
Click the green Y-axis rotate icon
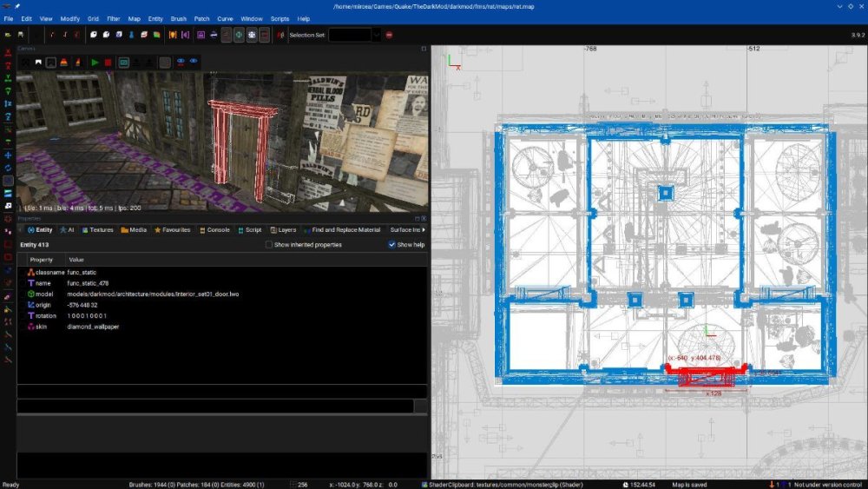tap(8, 90)
